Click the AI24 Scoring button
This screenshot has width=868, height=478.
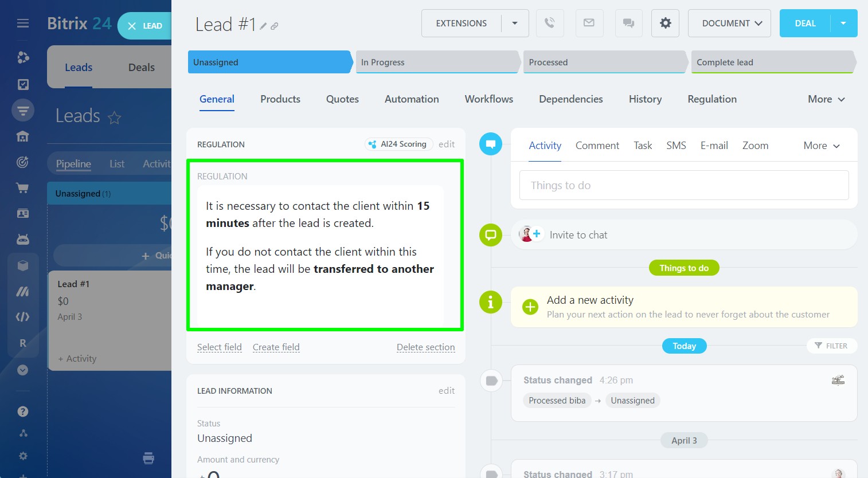pyautogui.click(x=398, y=144)
